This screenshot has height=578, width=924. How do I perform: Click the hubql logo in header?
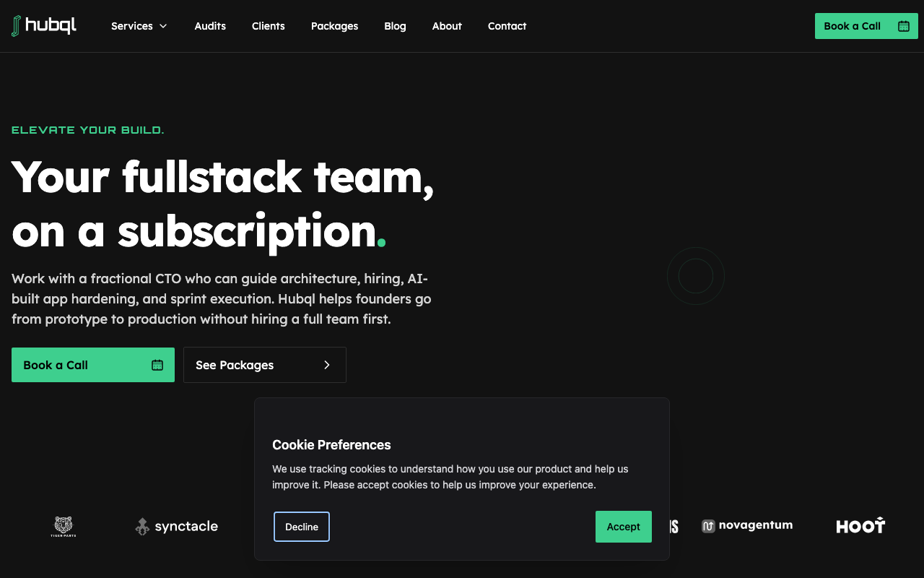pos(43,26)
